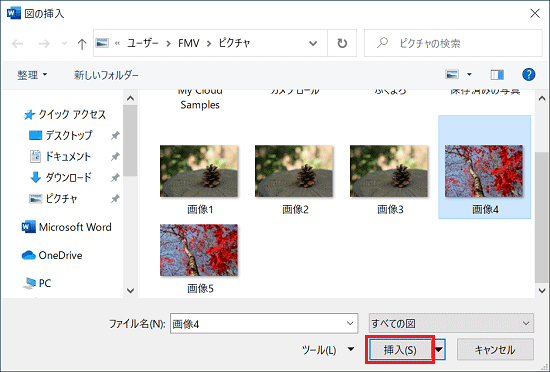
Task: Select PC in sidebar
Action: point(36,283)
